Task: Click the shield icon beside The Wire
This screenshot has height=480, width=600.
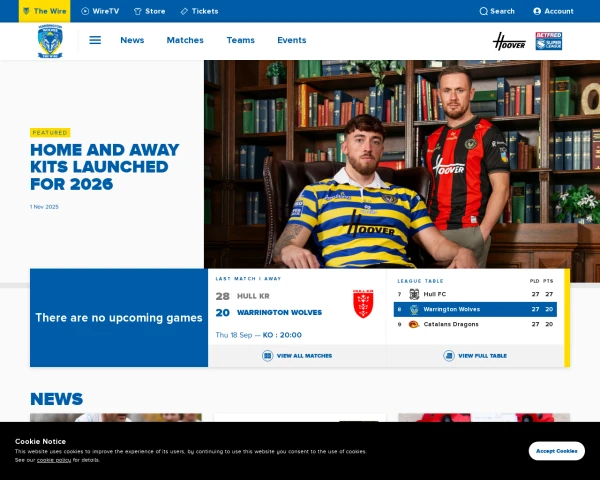Action: 26,11
